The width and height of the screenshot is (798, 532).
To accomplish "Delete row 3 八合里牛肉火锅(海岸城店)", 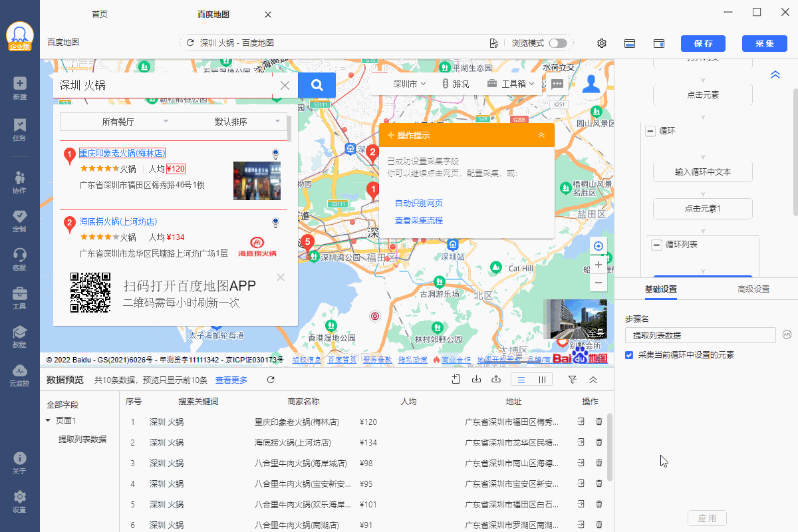I will coord(599,463).
